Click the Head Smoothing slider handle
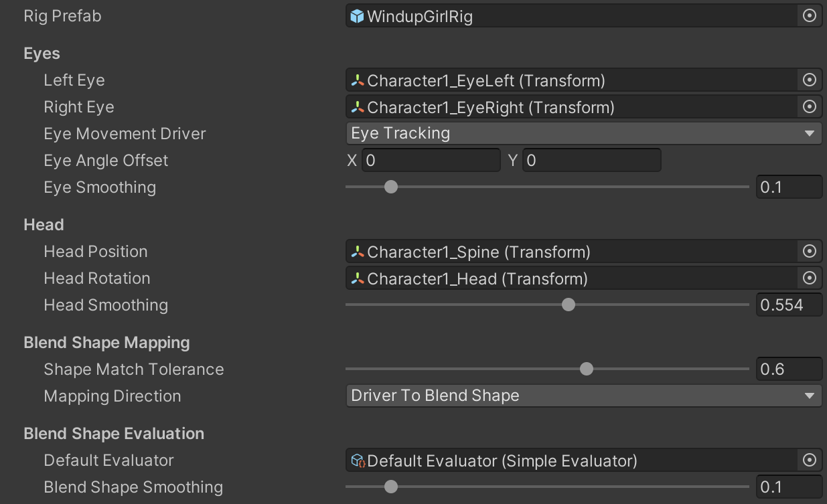 [x=569, y=305]
